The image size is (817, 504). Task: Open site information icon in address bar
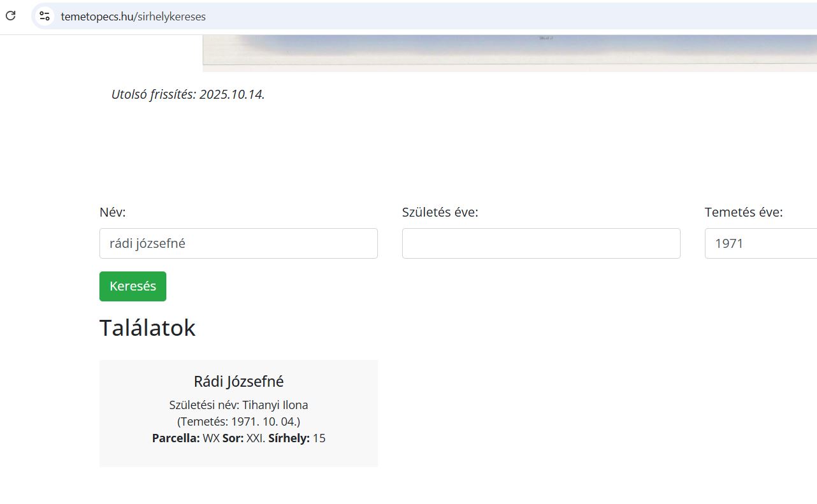44,17
